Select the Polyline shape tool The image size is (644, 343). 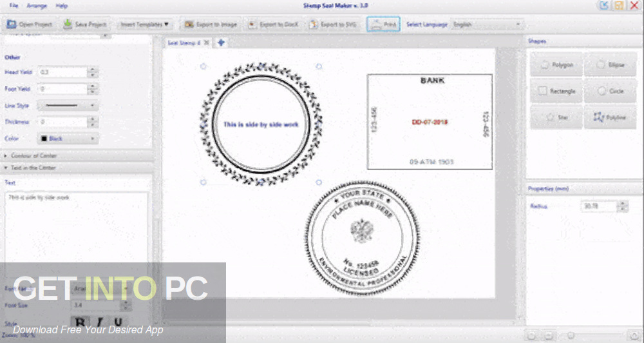click(x=611, y=117)
